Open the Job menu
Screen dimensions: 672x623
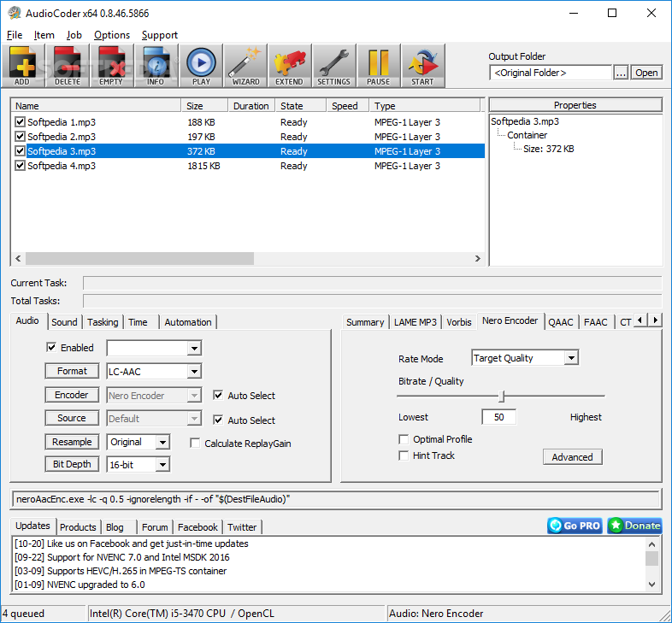tap(74, 35)
